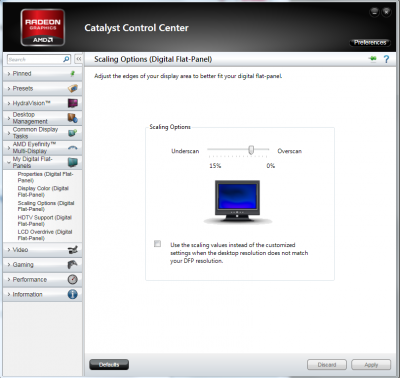Image resolution: width=400 pixels, height=378 pixels.
Task: Click the green pin page icon
Action: pyautogui.click(x=373, y=59)
